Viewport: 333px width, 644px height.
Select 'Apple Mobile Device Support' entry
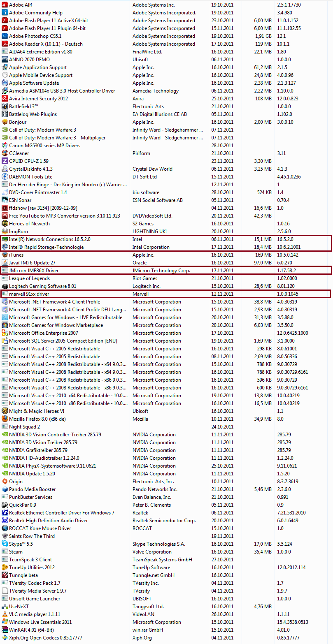pyautogui.click(x=41, y=75)
